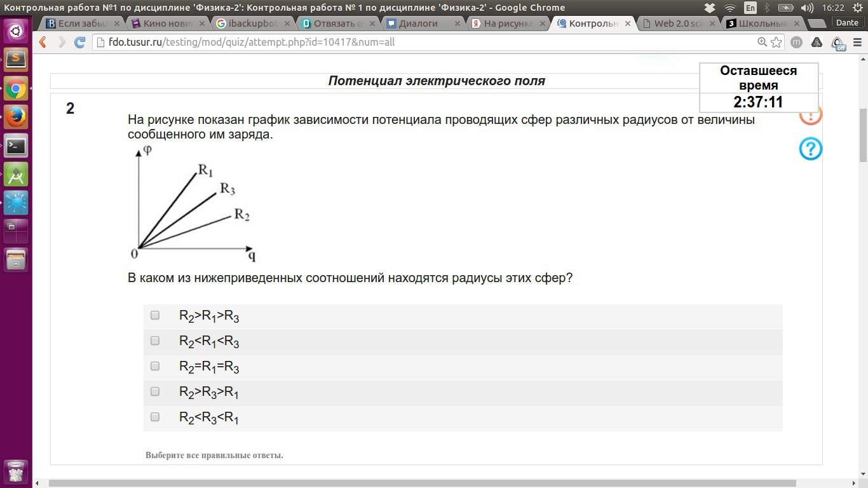
Task: Reload the current page
Action: tap(79, 42)
